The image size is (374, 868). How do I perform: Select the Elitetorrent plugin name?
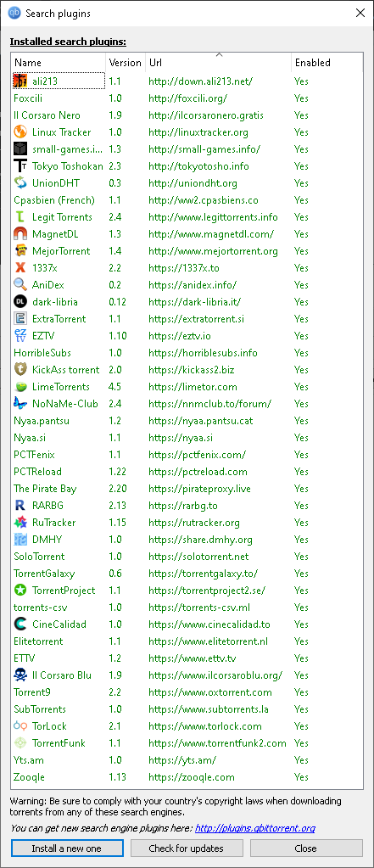pos(39,641)
